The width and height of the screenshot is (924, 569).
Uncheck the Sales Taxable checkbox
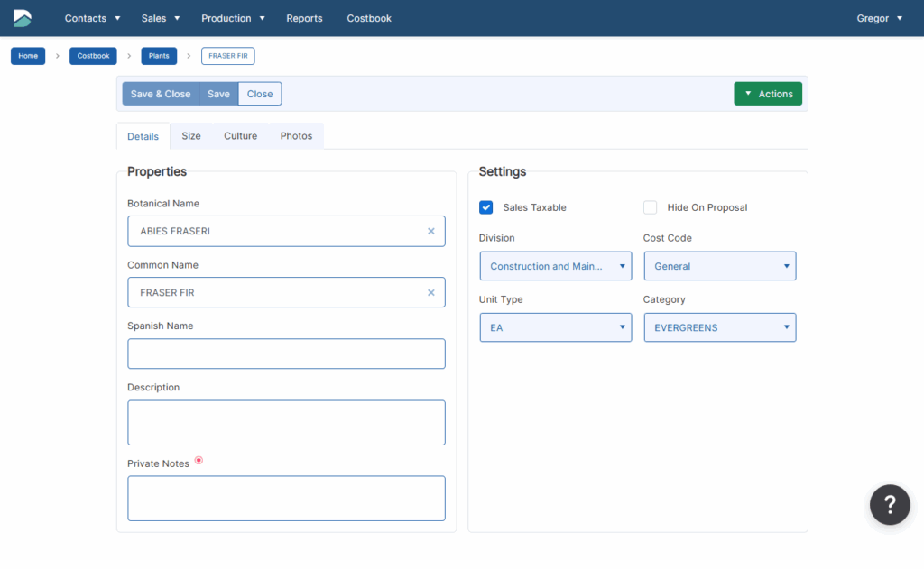coord(486,207)
